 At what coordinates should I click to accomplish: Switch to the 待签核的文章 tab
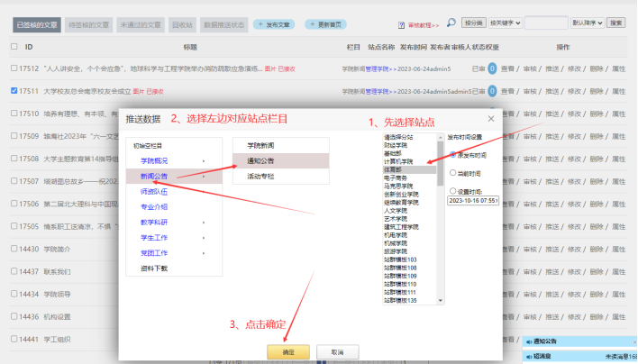coord(88,23)
